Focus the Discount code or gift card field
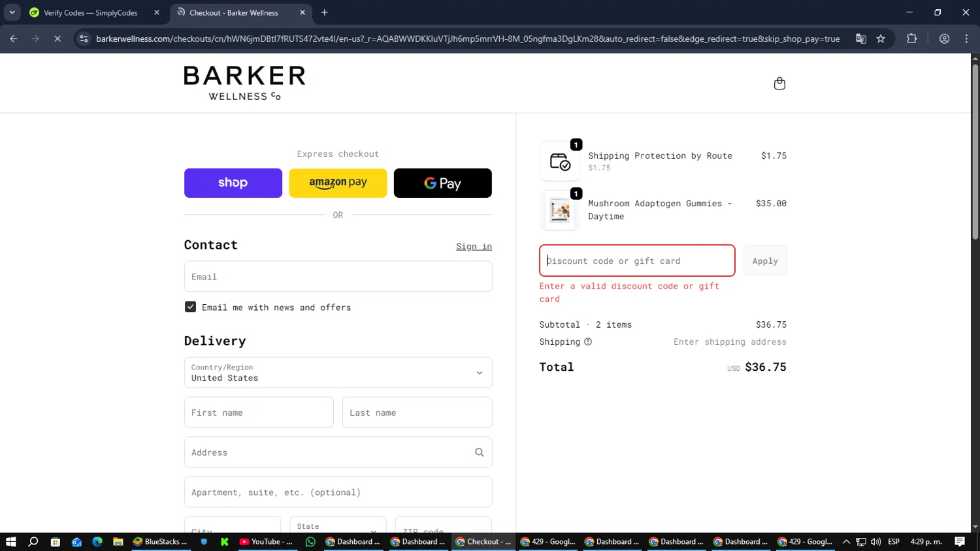 point(637,260)
